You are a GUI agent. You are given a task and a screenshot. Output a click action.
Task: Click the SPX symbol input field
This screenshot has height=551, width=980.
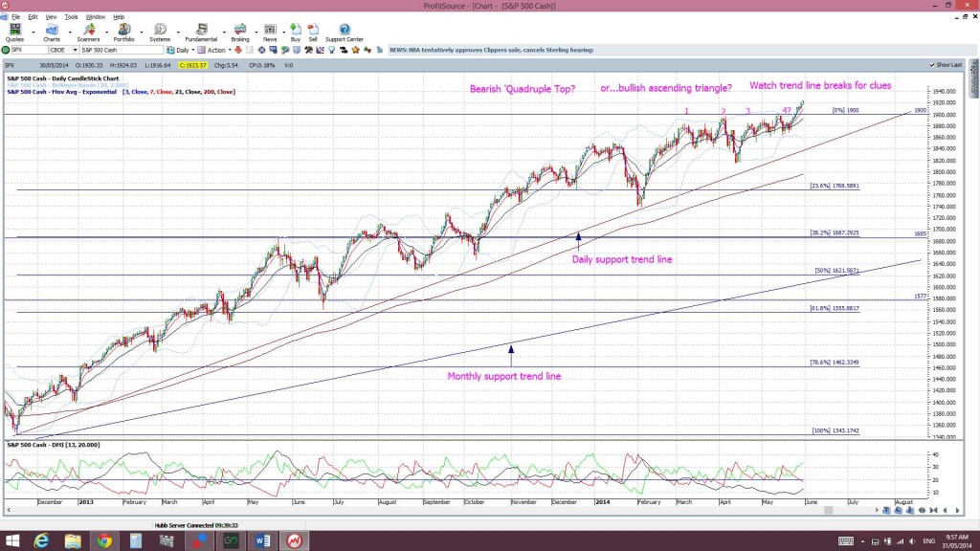pos(29,50)
